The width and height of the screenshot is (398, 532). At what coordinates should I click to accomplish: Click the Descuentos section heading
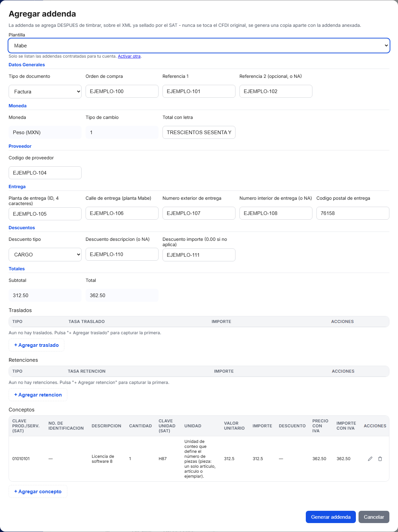click(x=22, y=228)
